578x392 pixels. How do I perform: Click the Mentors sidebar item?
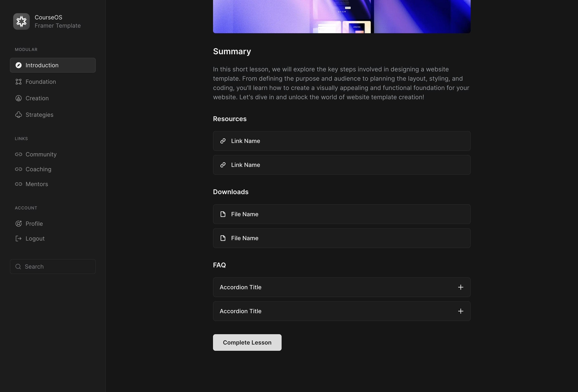click(37, 184)
